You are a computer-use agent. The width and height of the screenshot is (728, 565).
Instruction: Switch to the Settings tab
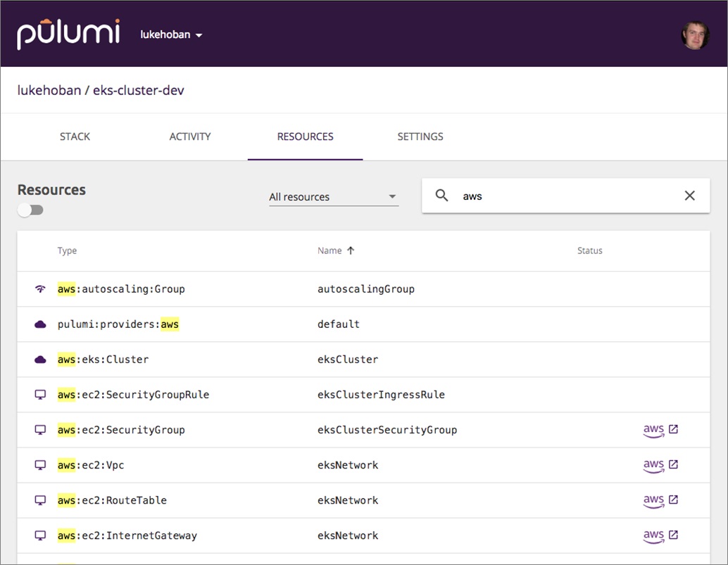(420, 137)
